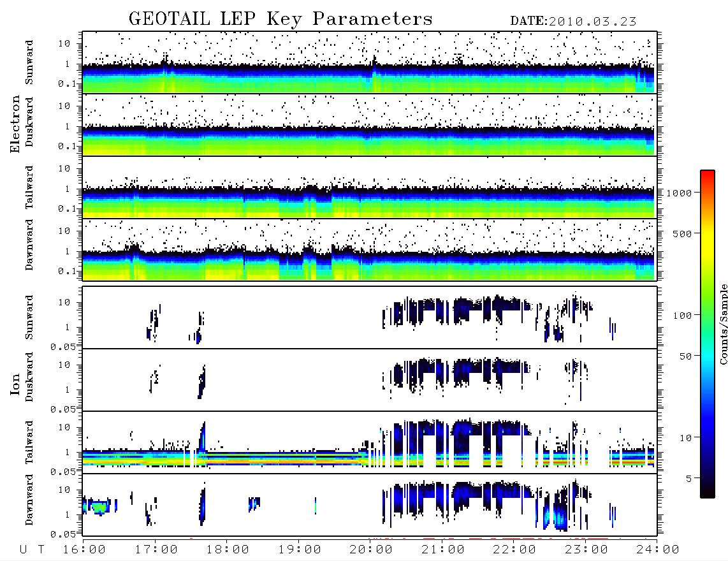Click the 0.1 tick of Electron Sunward axis
This screenshot has width=728, height=561.
click(x=67, y=84)
